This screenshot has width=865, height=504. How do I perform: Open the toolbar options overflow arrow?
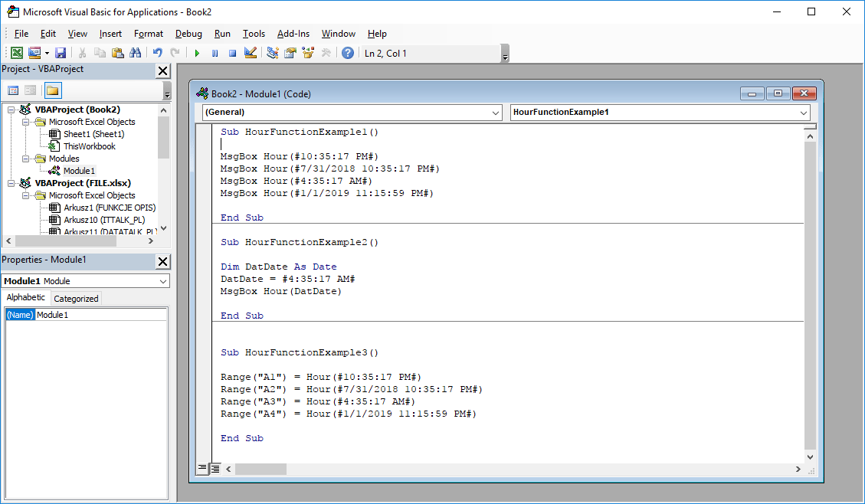pos(505,54)
